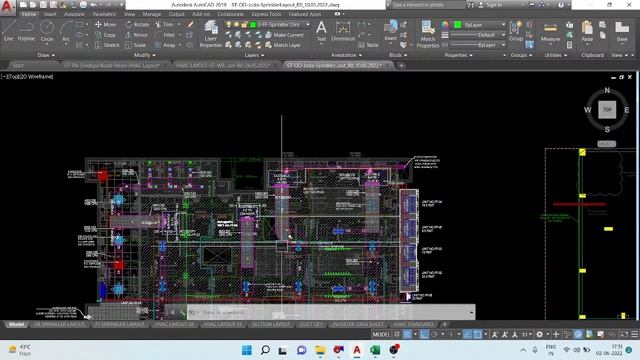Screen dimensions: 640x360
Task: Click the MODEL space status button
Action: click(381, 334)
